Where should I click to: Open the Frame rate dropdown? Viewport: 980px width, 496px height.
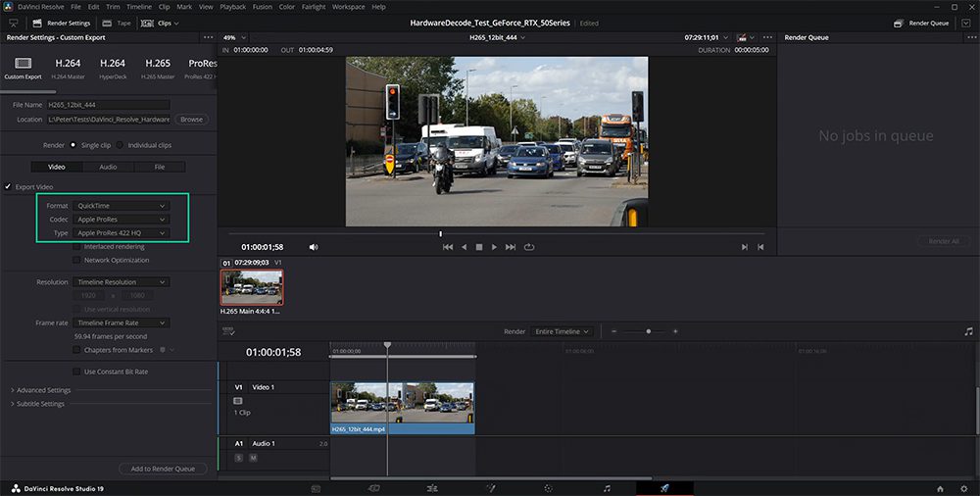(x=121, y=322)
